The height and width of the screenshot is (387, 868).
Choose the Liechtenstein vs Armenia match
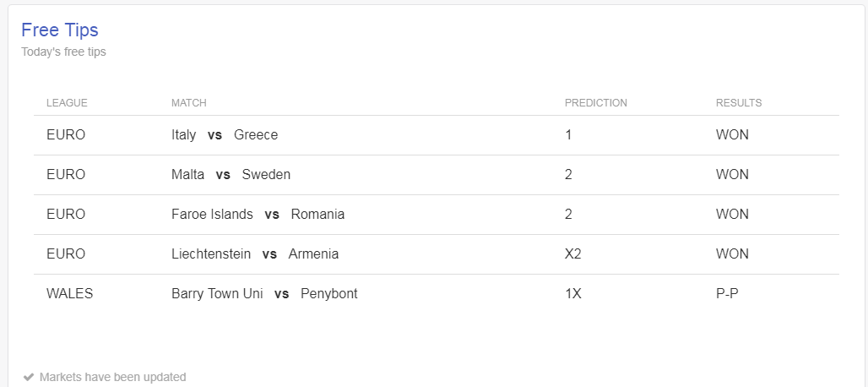255,254
